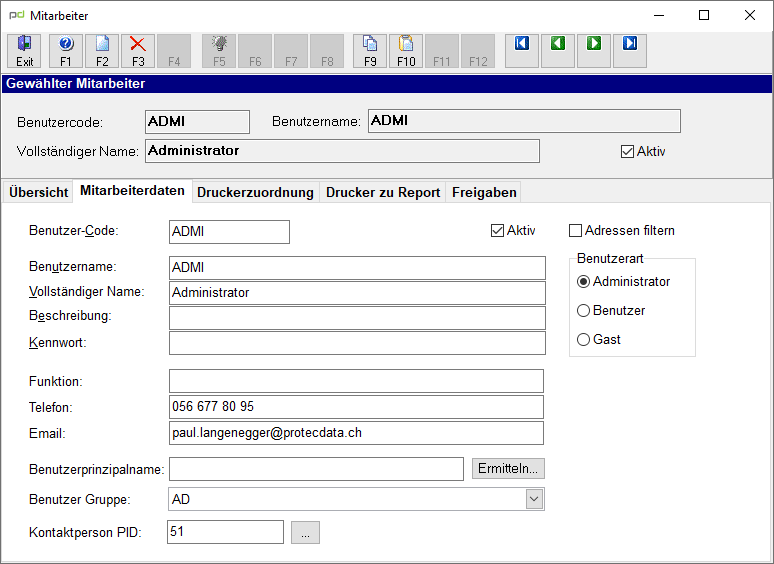
Task: Click the Benutzer Gruppe combo showing AD
Action: point(356,499)
